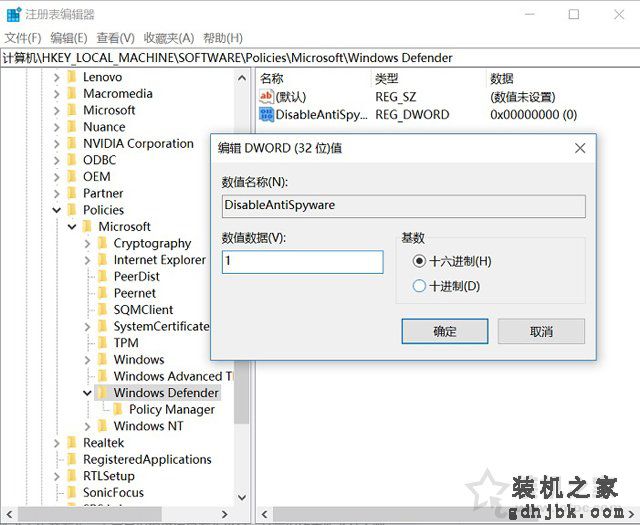The image size is (640, 525).
Task: Click the tree pane horizontal scroll right arrow
Action: pyautogui.click(x=224, y=514)
